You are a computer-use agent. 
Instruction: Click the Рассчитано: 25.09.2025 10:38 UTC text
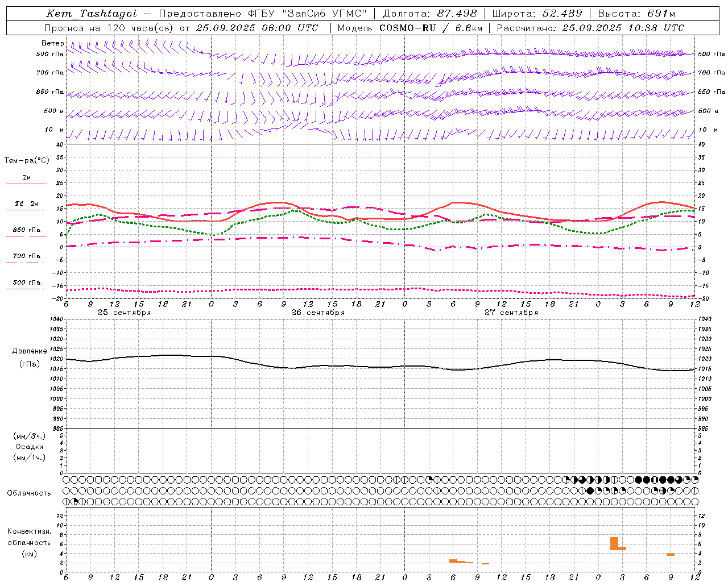(x=590, y=28)
